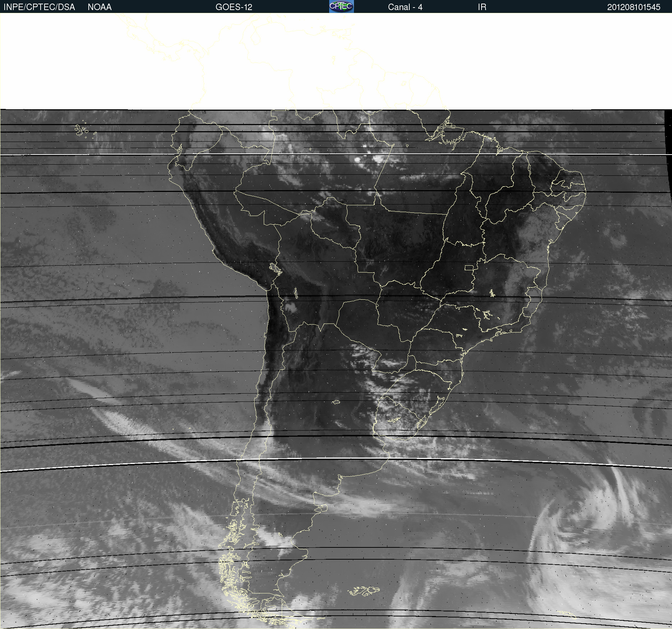Click the NOAA label in the header
Screen dimensions: 672x629
click(100, 7)
